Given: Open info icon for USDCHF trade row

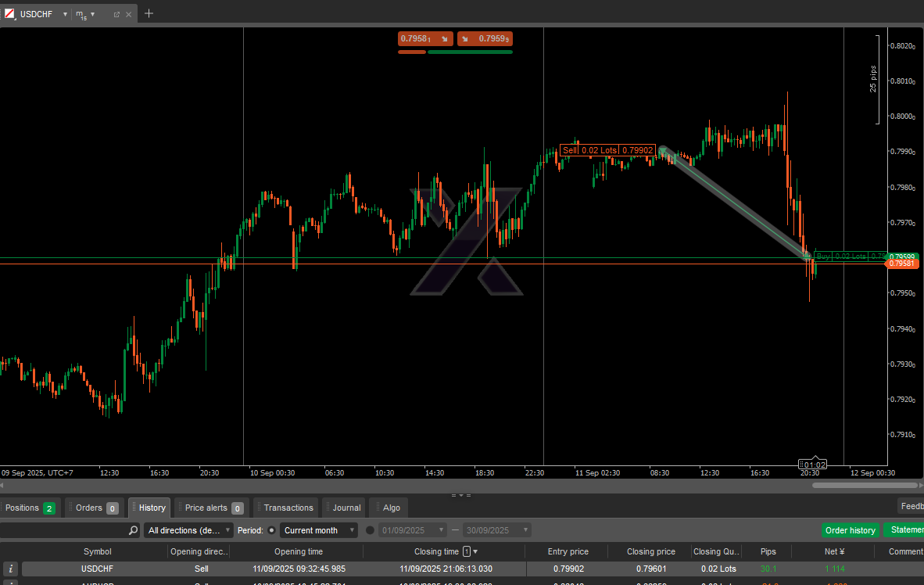Looking at the screenshot, I should (11, 569).
